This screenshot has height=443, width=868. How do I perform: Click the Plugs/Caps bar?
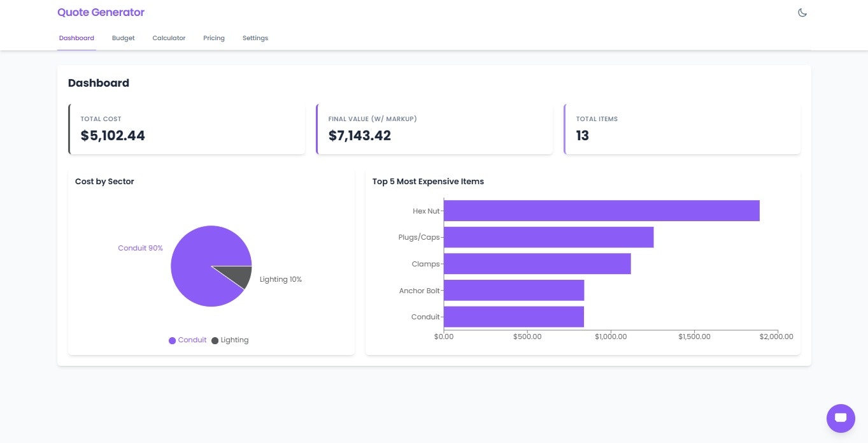548,236
